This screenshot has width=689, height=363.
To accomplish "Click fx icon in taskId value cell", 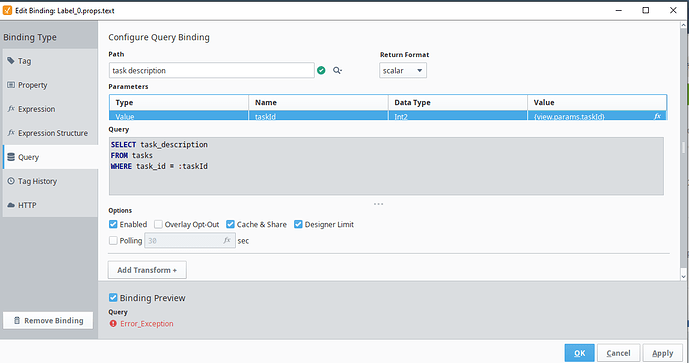I will [657, 116].
